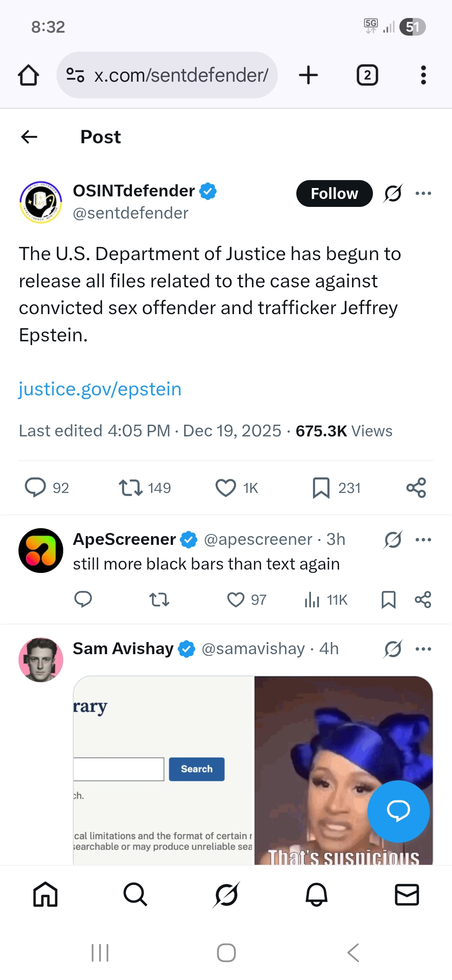Open Direct Messages from the bottom bar
The image size is (452, 980).
pyautogui.click(x=407, y=895)
